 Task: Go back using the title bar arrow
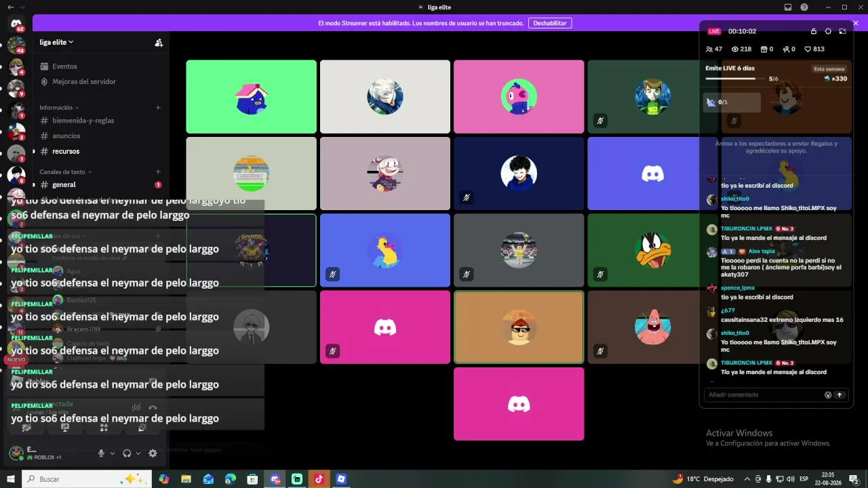(10, 7)
